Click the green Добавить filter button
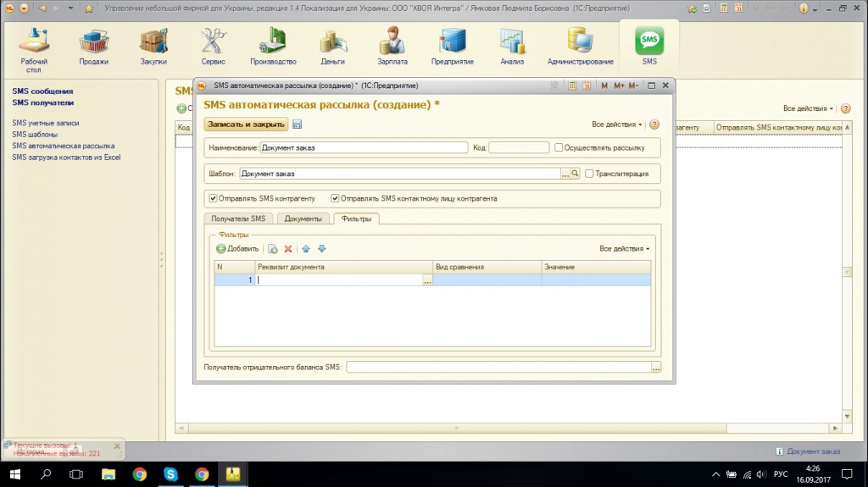 237,249
